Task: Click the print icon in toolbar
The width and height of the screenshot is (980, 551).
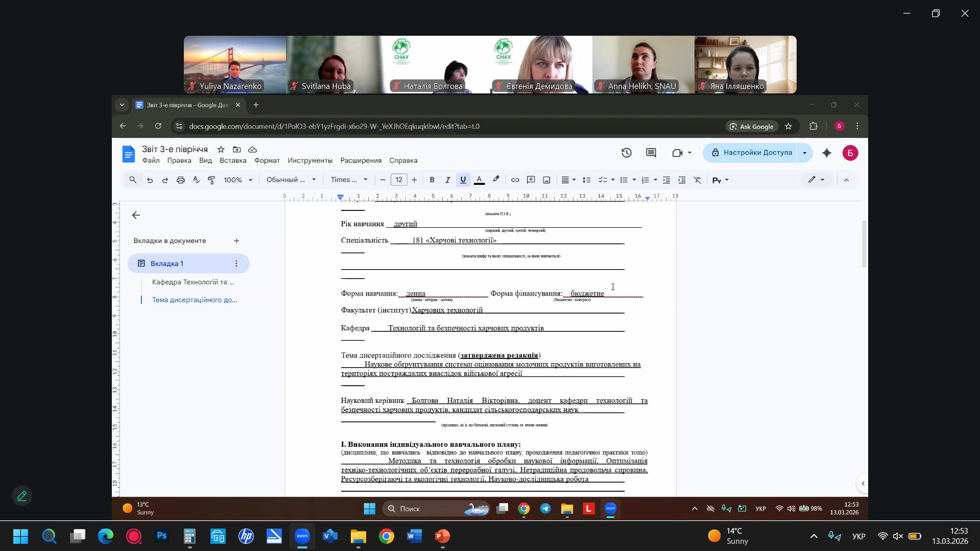Action: tap(180, 180)
